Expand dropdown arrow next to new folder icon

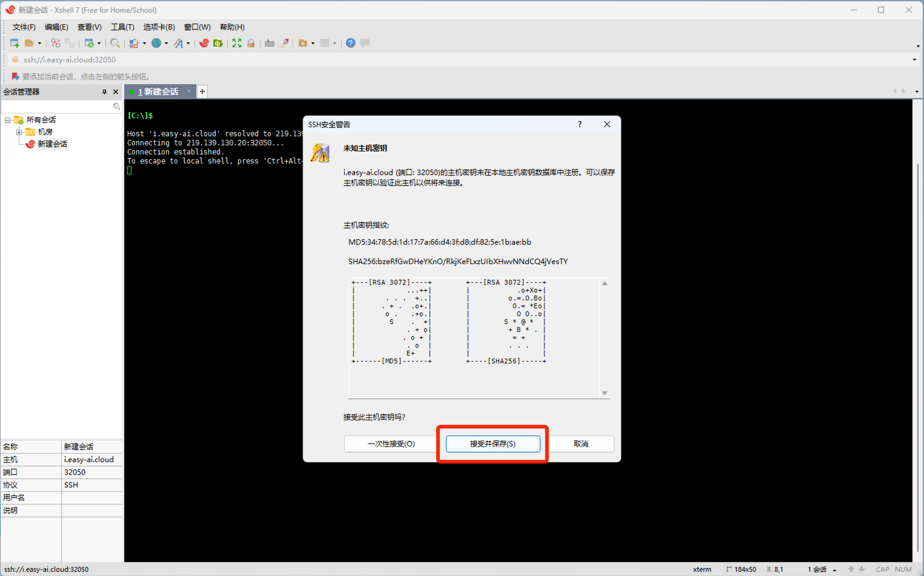click(x=313, y=43)
